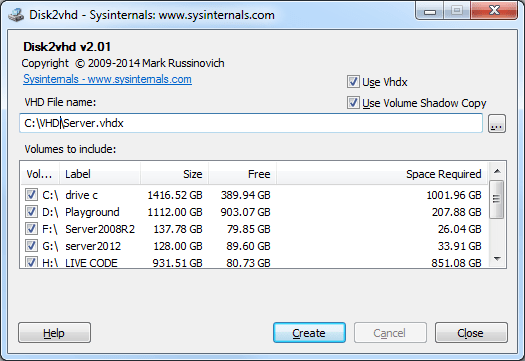Viewport: 525px width, 361px height.
Task: Click the volume list scrollbar thumb
Action: point(497,199)
